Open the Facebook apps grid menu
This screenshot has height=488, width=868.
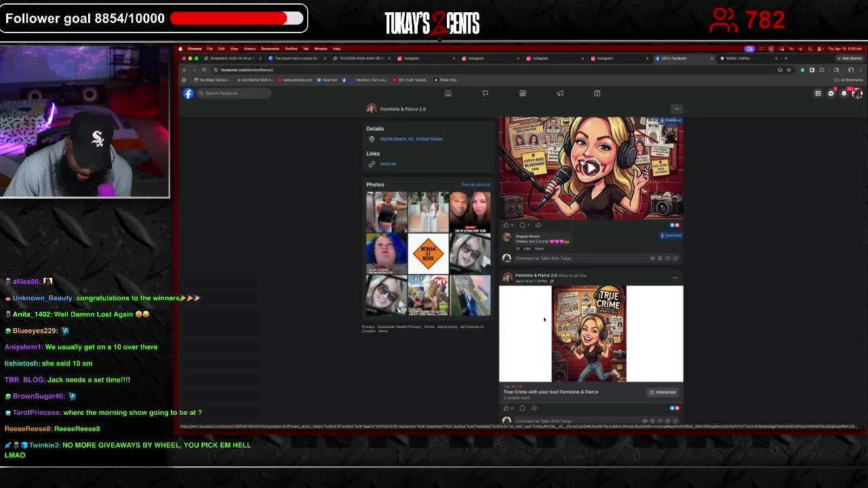point(818,94)
